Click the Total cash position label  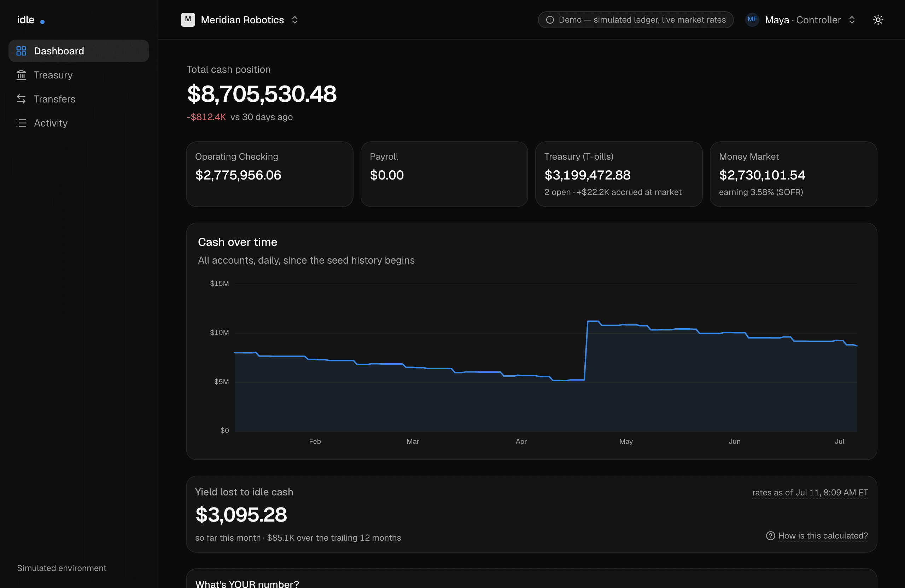(x=228, y=70)
